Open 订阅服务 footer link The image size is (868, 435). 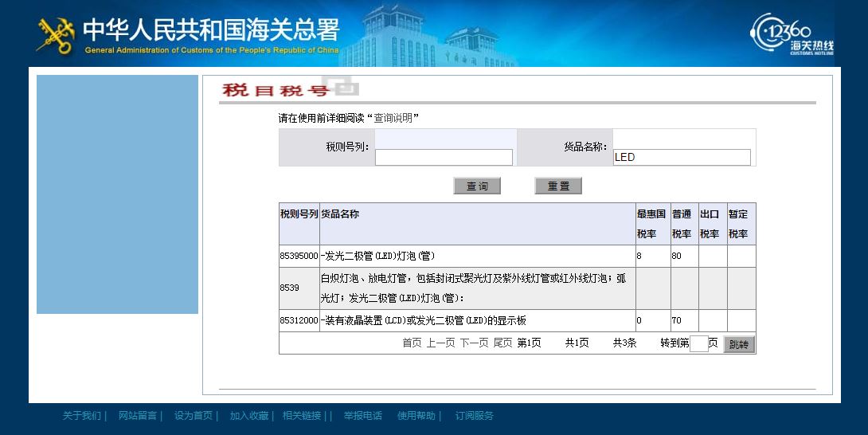point(475,416)
